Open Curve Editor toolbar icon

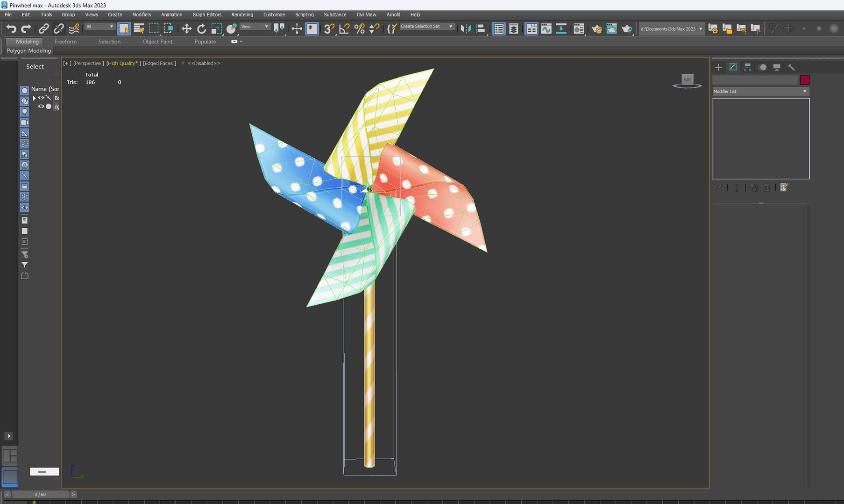click(x=546, y=29)
